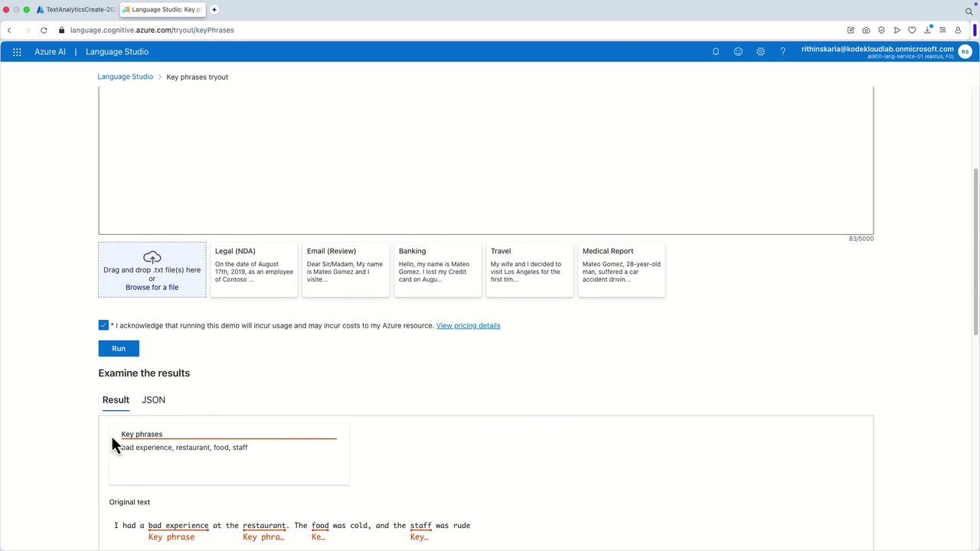980x551 pixels.
Task: Click the send arrow icon in address bar
Action: point(897,30)
